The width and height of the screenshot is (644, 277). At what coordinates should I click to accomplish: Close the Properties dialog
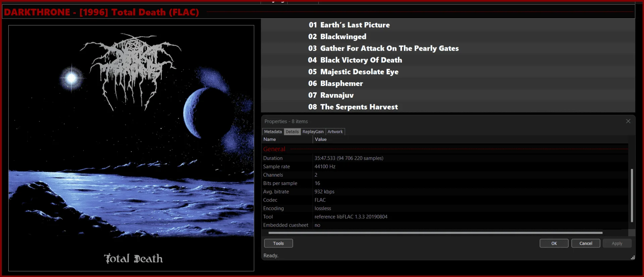(x=628, y=121)
